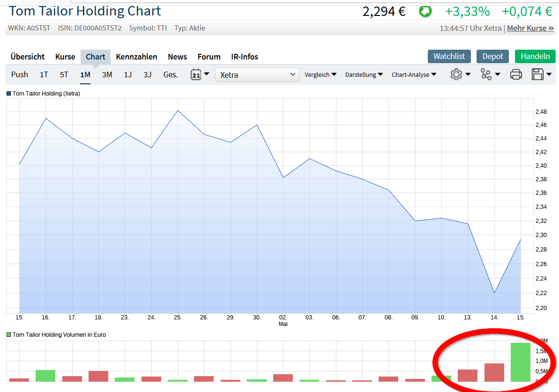The height and width of the screenshot is (392, 559).
Task: Open the chart settings gear icon
Action: click(x=457, y=74)
